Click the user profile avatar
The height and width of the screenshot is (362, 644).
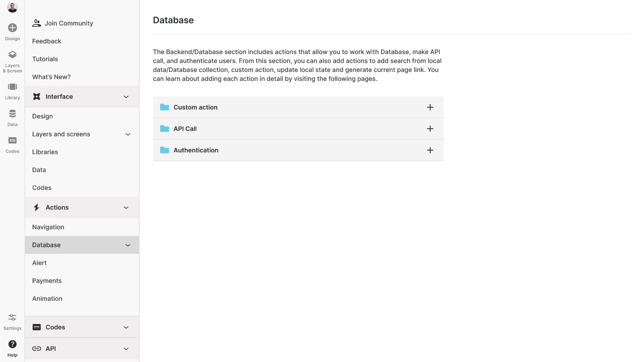tap(13, 7)
